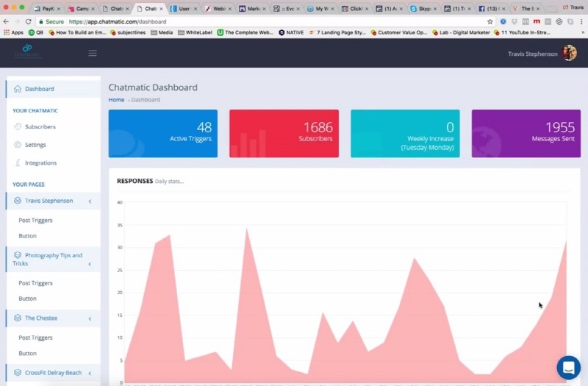Collapse the Travis Stephenson page chevron

click(90, 201)
